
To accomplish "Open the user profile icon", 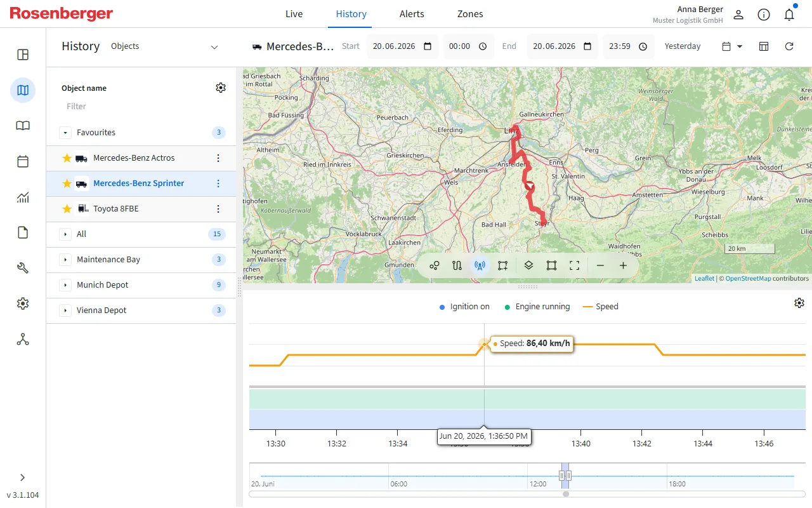I will [x=738, y=15].
